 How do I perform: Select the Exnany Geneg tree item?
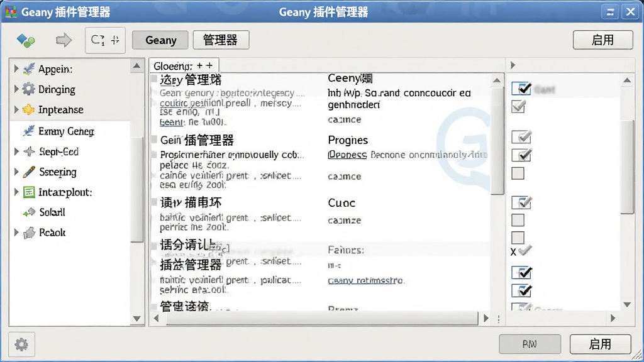coord(70,131)
